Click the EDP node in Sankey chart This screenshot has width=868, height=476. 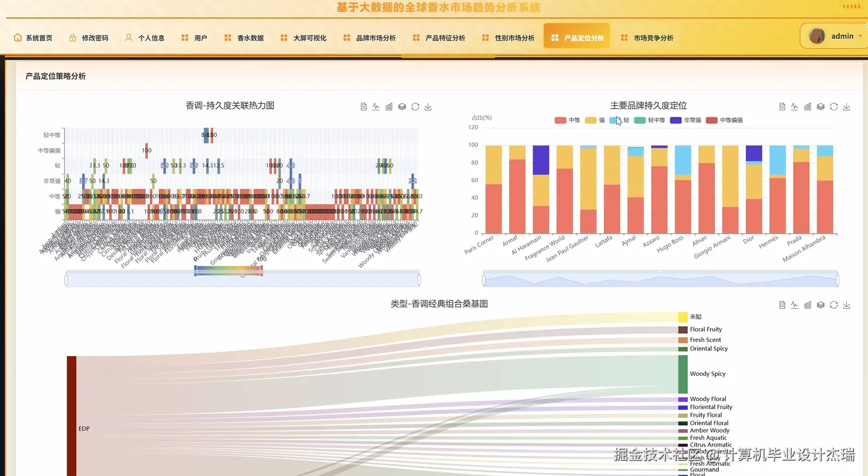(72, 416)
